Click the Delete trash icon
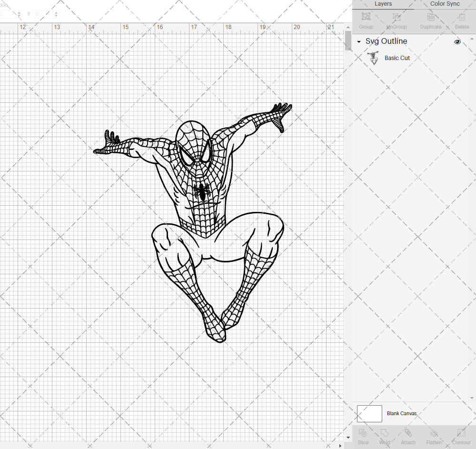This screenshot has width=476, height=449. pos(462,17)
